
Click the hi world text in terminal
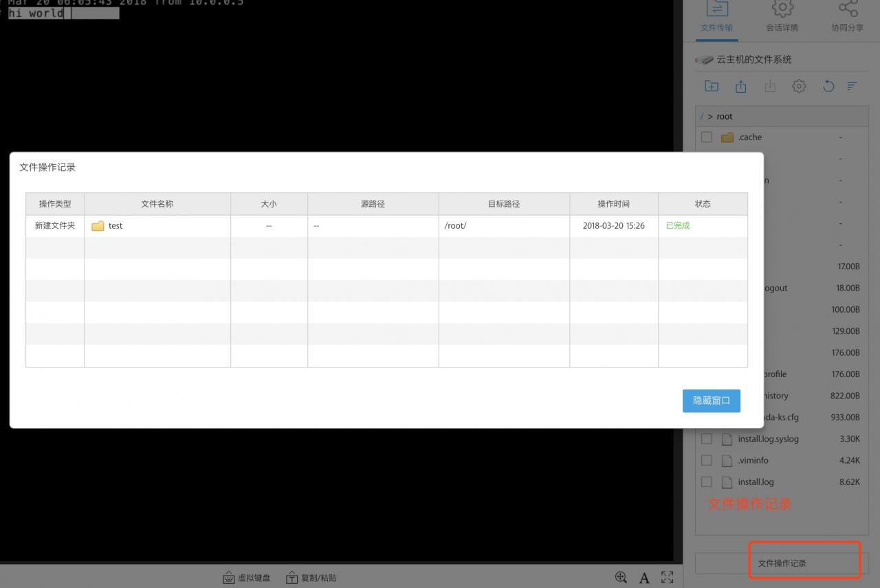[x=36, y=13]
